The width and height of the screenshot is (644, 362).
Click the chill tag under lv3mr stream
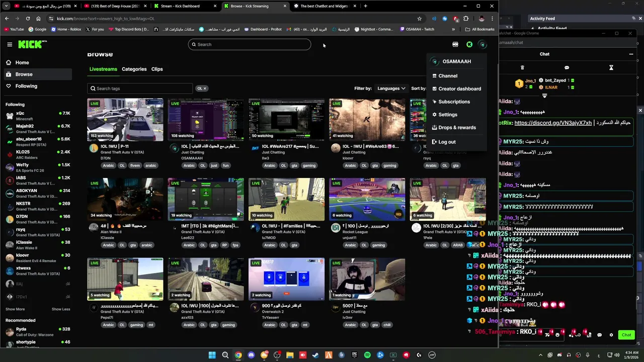[387, 325]
